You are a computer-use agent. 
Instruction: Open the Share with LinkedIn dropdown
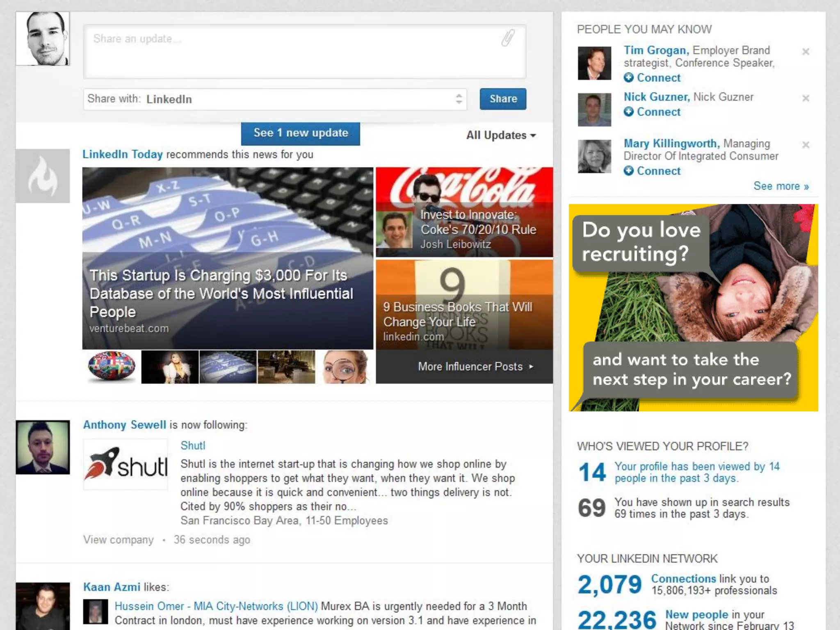pos(275,99)
